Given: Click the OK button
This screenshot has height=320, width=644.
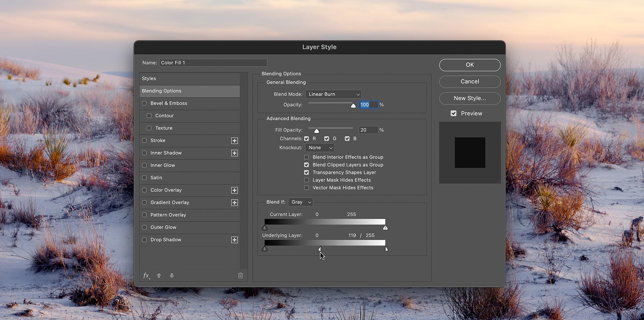Looking at the screenshot, I should click(470, 65).
